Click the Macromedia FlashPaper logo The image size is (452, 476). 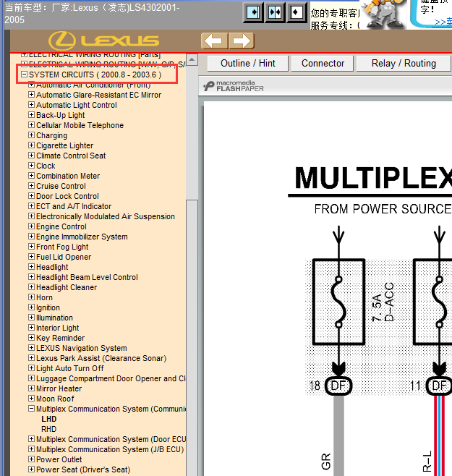pyautogui.click(x=234, y=86)
